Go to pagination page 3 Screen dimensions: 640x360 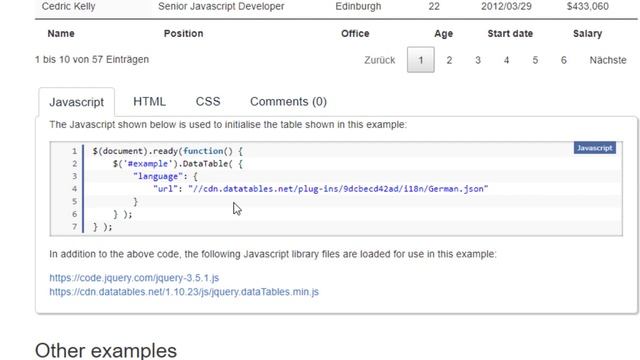point(478,60)
